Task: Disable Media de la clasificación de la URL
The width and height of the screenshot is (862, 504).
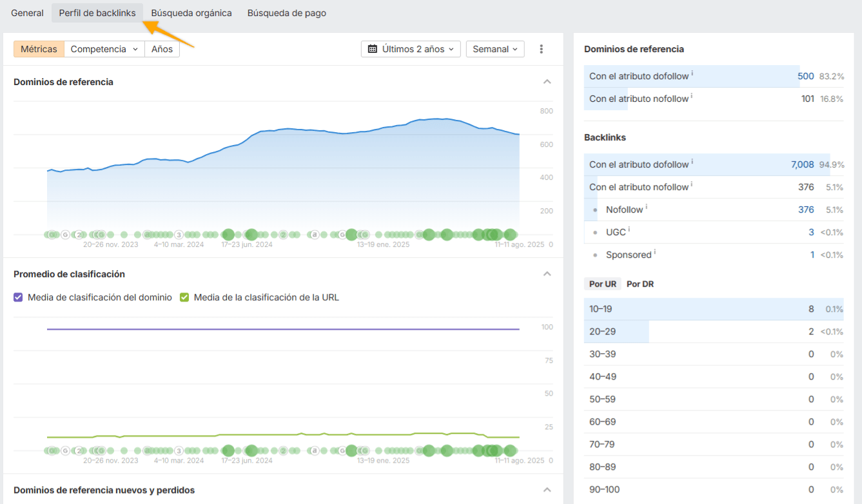Action: [x=184, y=297]
